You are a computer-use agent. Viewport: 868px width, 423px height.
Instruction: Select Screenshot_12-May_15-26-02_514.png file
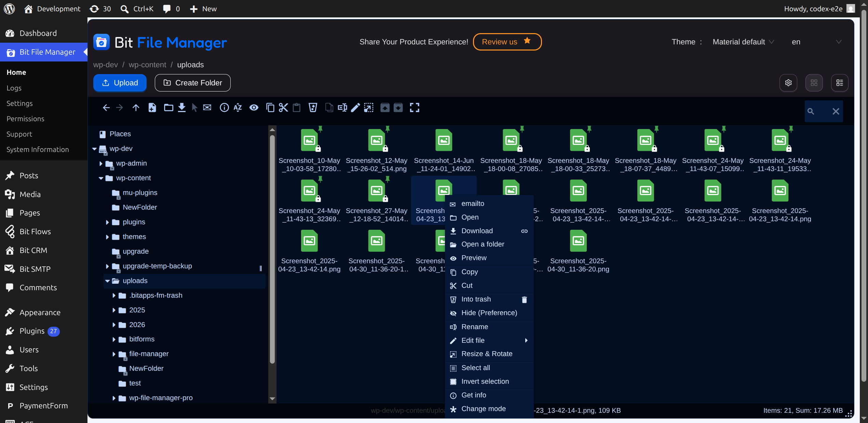pos(377,151)
